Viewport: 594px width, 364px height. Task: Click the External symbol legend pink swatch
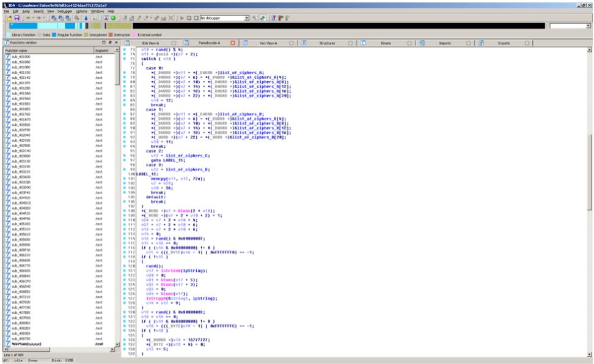tap(134, 34)
